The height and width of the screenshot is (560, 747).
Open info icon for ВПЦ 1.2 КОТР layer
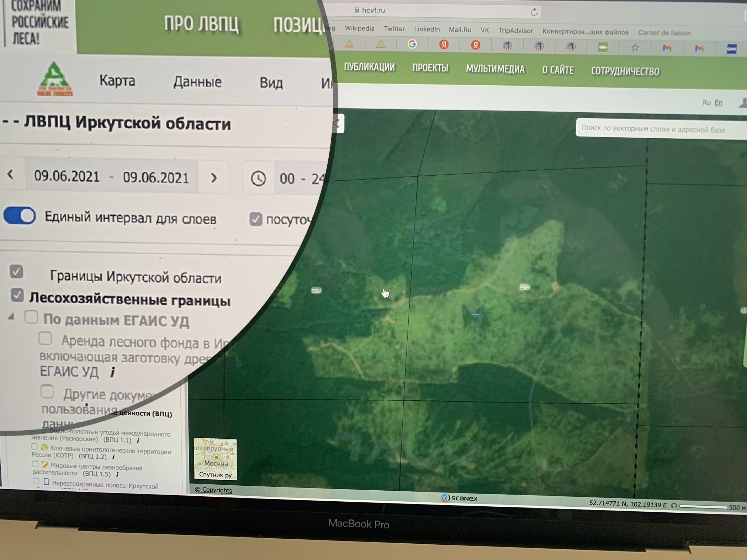pyautogui.click(x=113, y=457)
